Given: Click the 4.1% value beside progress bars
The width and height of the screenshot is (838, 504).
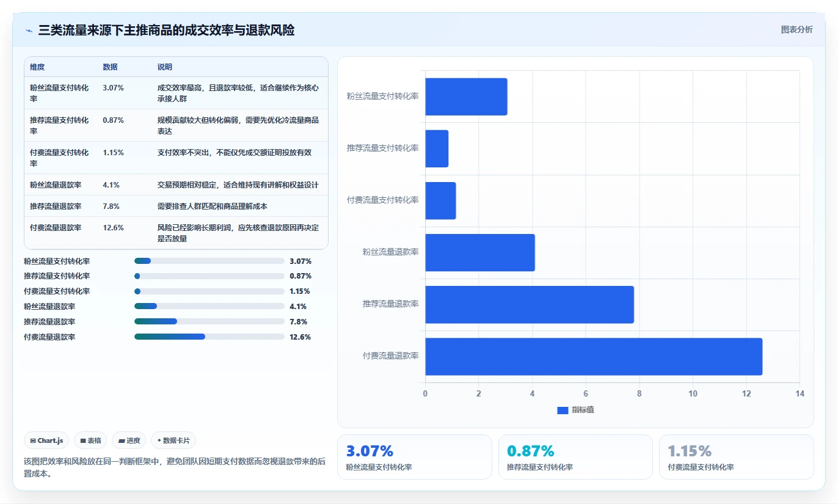Looking at the screenshot, I should (299, 307).
